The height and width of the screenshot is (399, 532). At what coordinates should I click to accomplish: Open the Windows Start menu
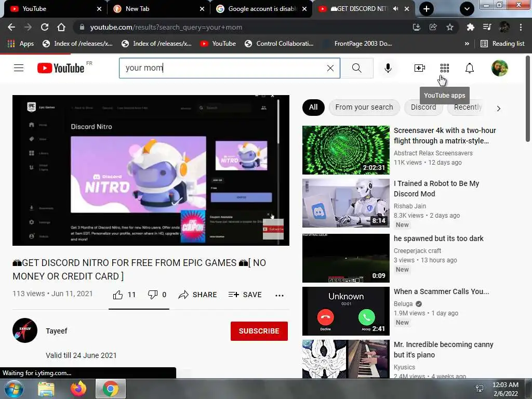14,389
